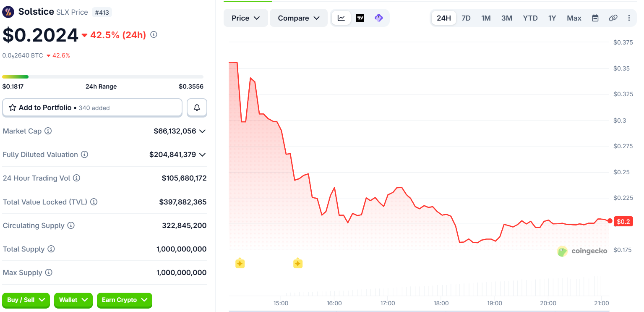Click the red endpoint dot on chart line
The width and height of the screenshot is (644, 312).
(610, 221)
